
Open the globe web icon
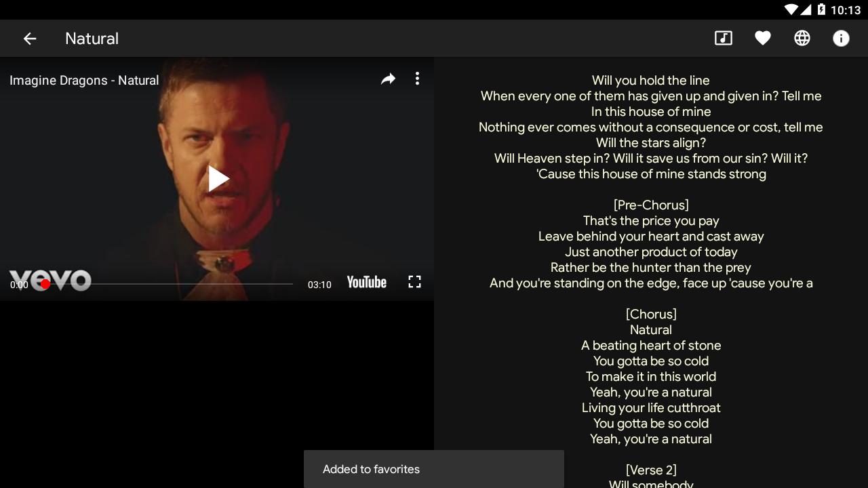[802, 39]
